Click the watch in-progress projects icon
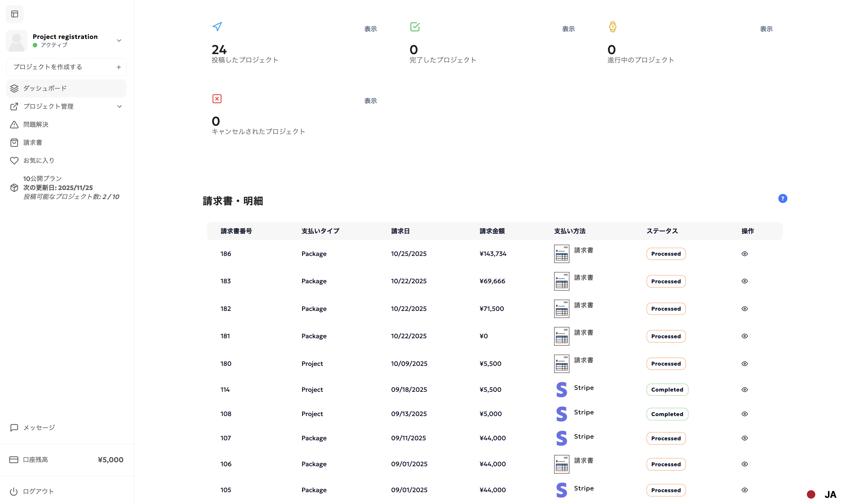This screenshot has height=504, width=850. click(613, 27)
